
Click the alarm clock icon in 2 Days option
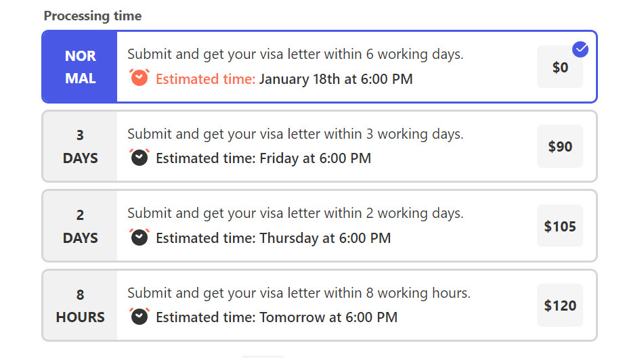tap(139, 237)
